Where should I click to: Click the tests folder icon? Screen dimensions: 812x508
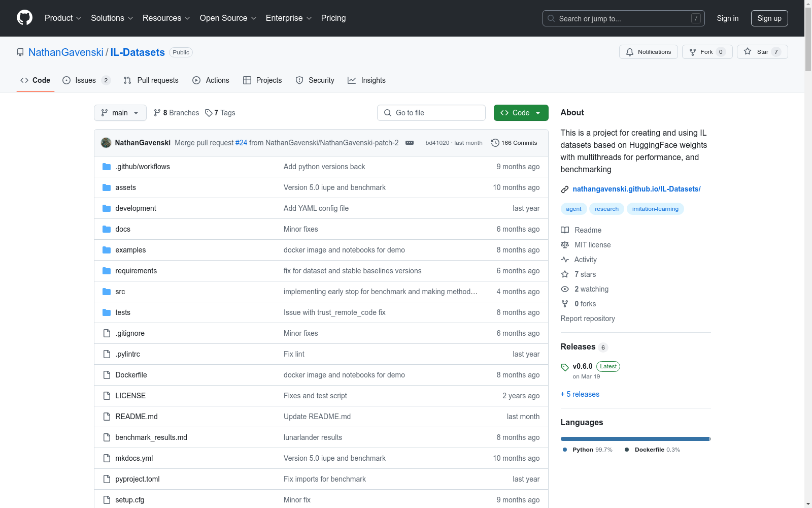click(x=107, y=312)
